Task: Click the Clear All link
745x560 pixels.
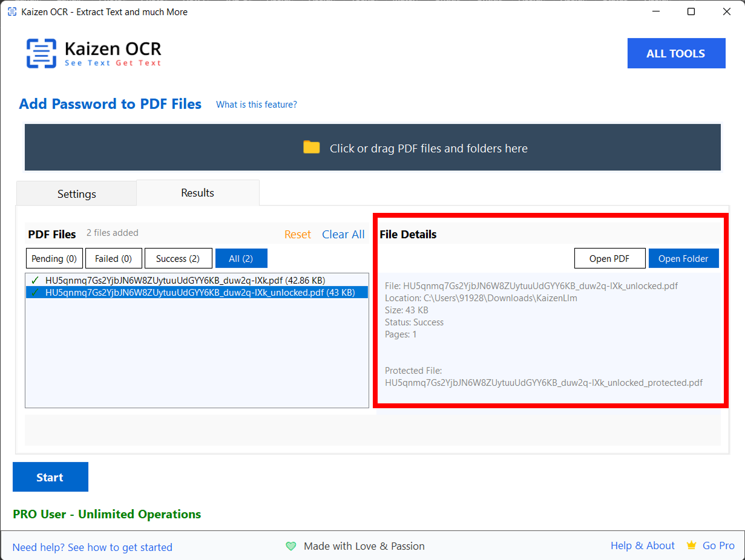Action: pos(343,235)
